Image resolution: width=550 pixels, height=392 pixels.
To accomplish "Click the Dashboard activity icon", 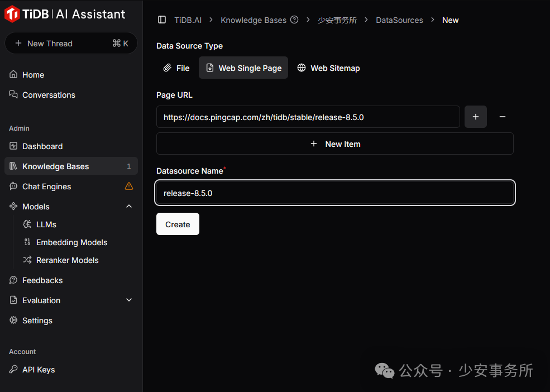I will 13,146.
